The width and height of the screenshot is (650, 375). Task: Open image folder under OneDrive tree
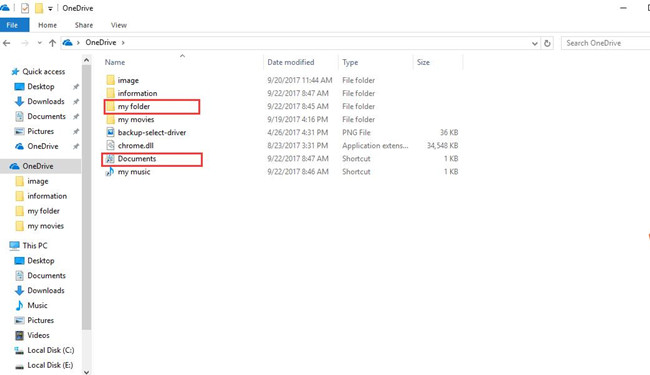(38, 181)
